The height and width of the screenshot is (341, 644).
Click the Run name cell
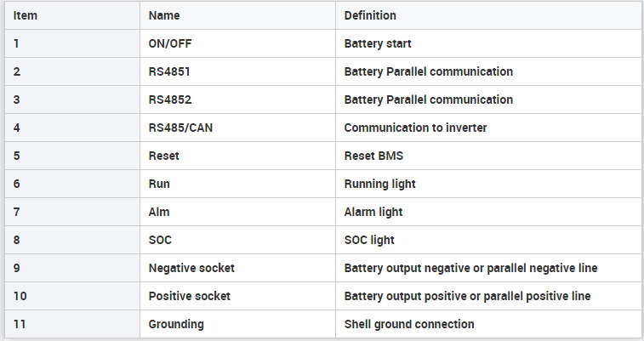[x=237, y=184]
